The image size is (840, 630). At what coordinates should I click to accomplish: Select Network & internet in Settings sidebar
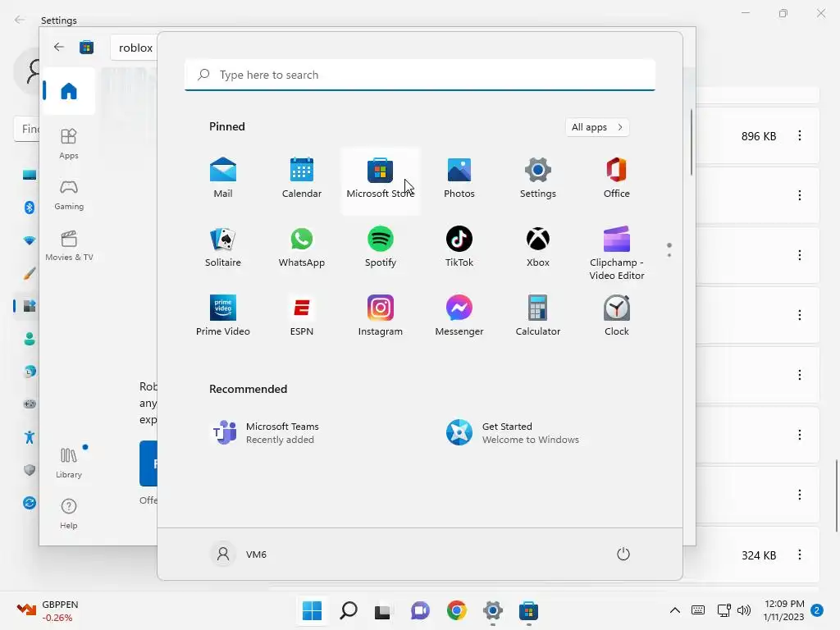tap(30, 240)
